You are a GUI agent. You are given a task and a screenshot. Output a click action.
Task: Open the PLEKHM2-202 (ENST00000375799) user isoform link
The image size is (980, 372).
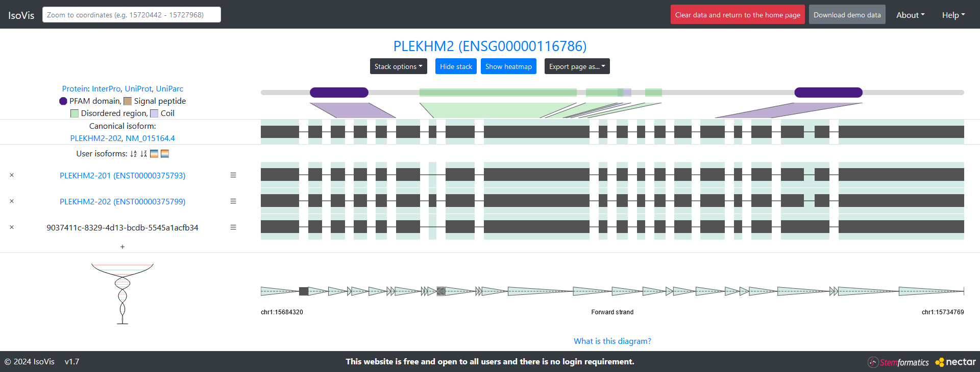point(122,201)
